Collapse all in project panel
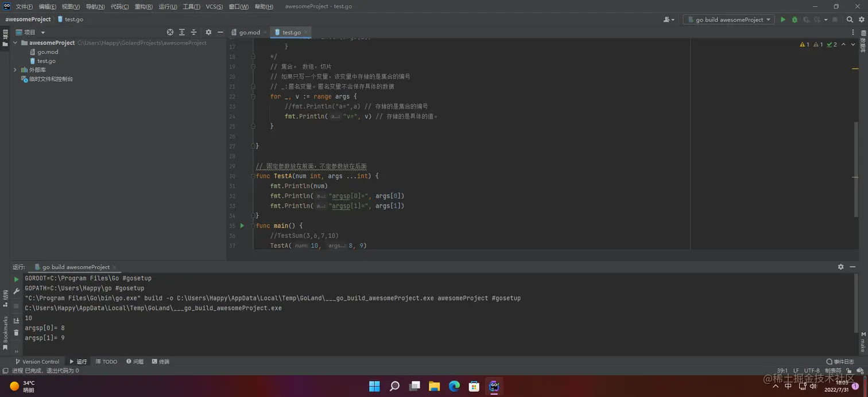Image resolution: width=868 pixels, height=397 pixels. (x=193, y=32)
